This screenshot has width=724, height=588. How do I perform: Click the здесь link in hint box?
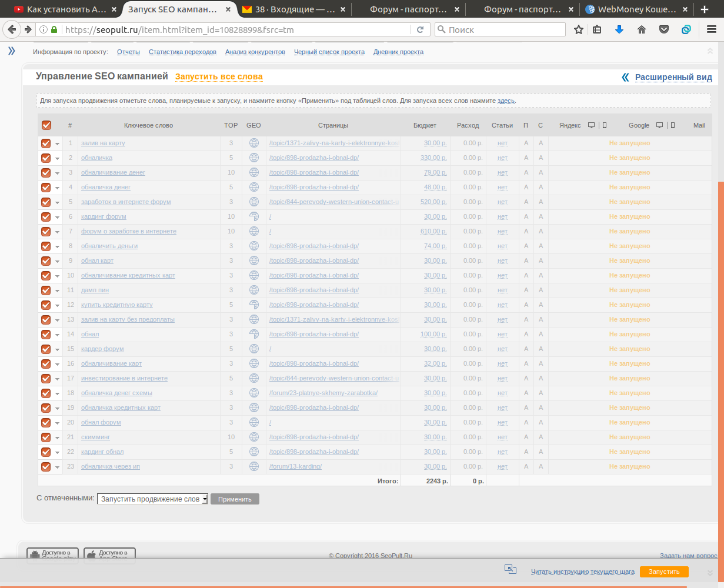coord(506,101)
